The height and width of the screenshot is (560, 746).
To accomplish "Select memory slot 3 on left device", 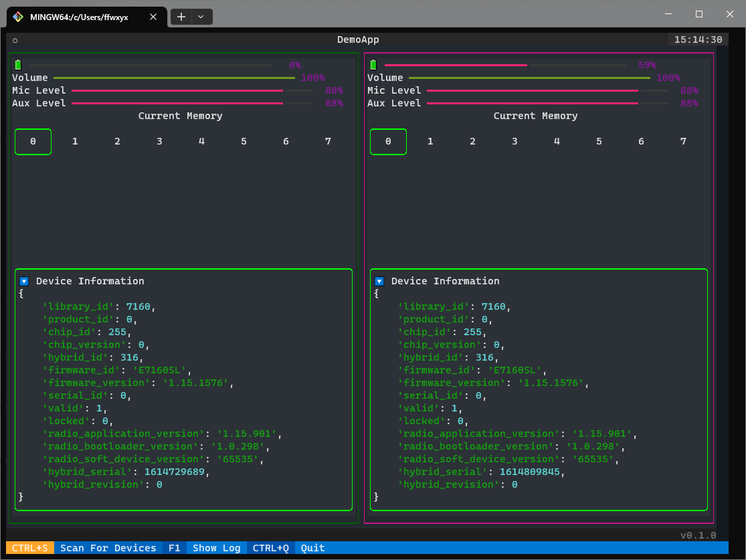I will [159, 142].
